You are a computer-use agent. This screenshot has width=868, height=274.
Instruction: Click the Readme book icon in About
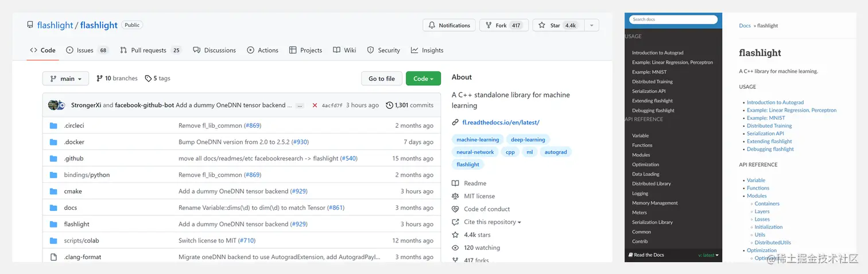455,183
